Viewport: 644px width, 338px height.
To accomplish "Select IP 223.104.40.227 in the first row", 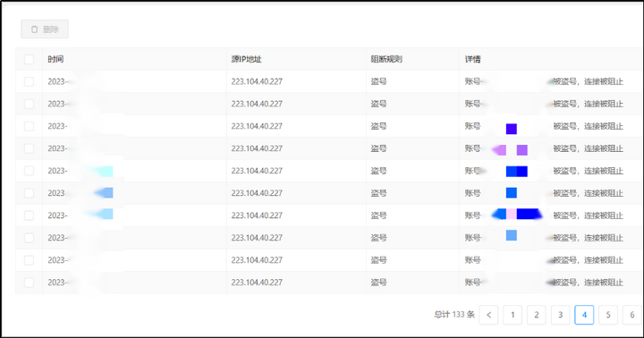I will pyautogui.click(x=257, y=81).
